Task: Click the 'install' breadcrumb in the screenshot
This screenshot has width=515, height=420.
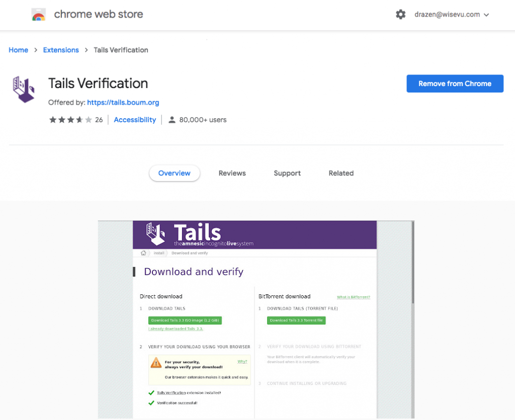Action: pos(159,253)
